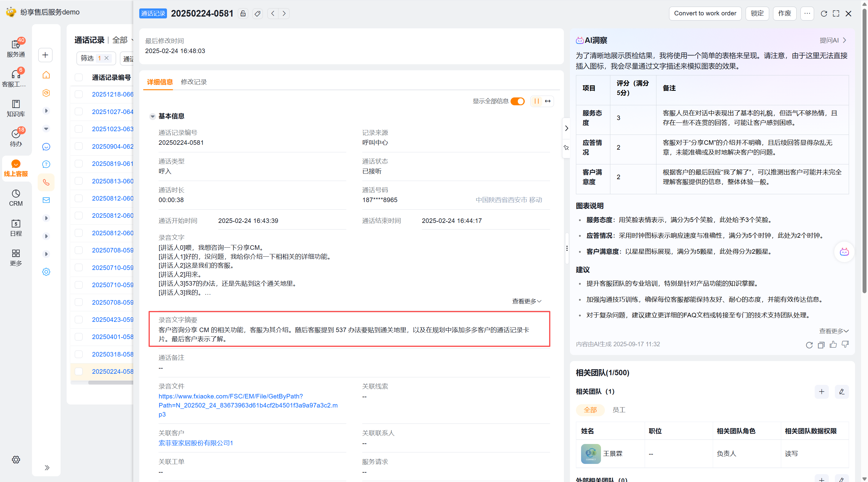Collapse the 基本信息 section
The image size is (868, 482).
[x=153, y=116]
